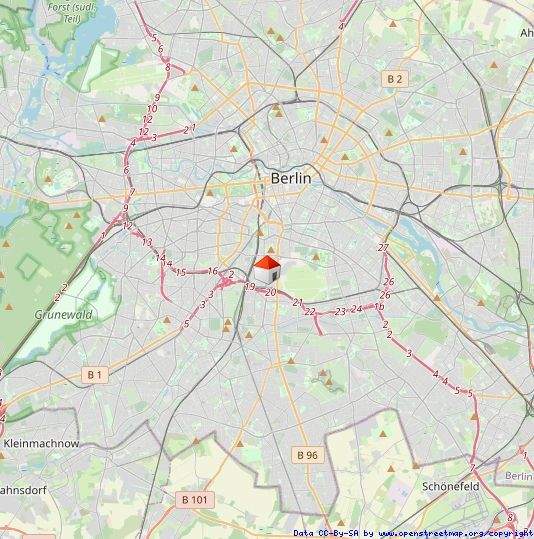Click motorway junction number 23
This screenshot has height=539, width=534.
[x=340, y=312]
